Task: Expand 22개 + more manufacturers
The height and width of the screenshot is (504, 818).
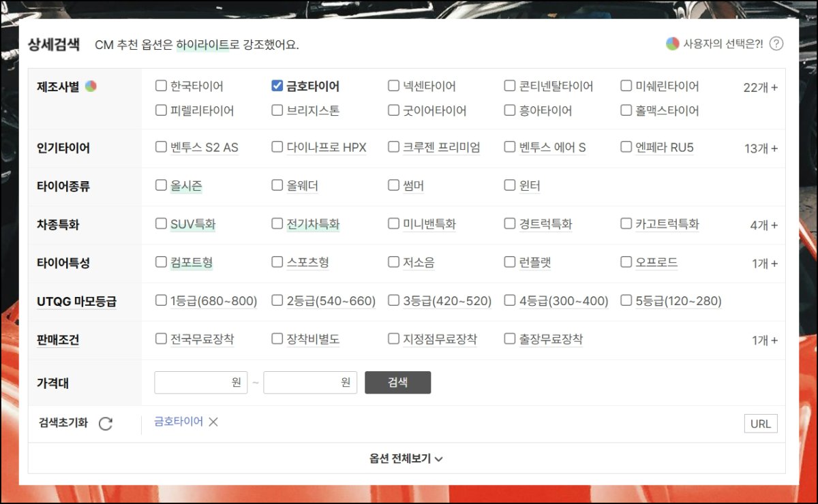Action: (x=761, y=88)
